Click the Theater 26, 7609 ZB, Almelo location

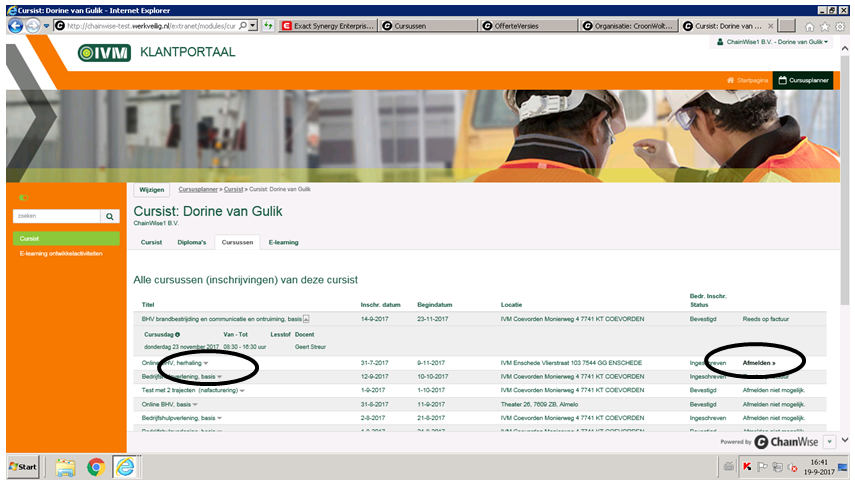pos(539,404)
